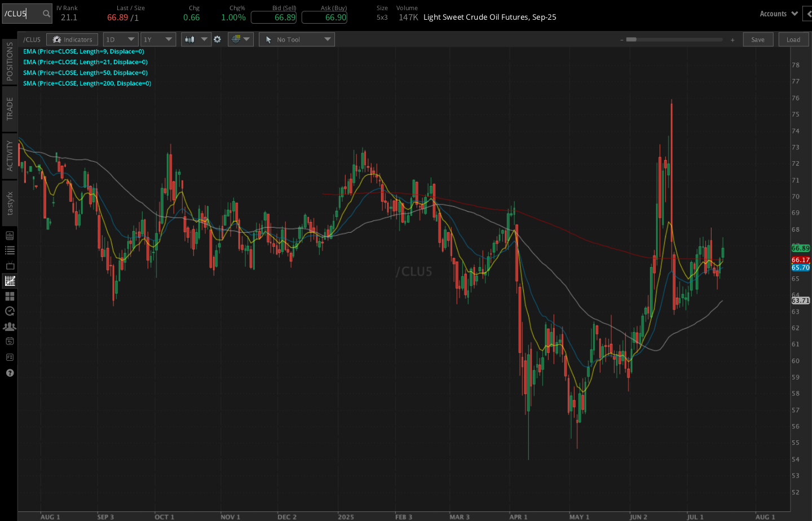Open the follow traders icon in sidebar
812x521 pixels.
9,326
